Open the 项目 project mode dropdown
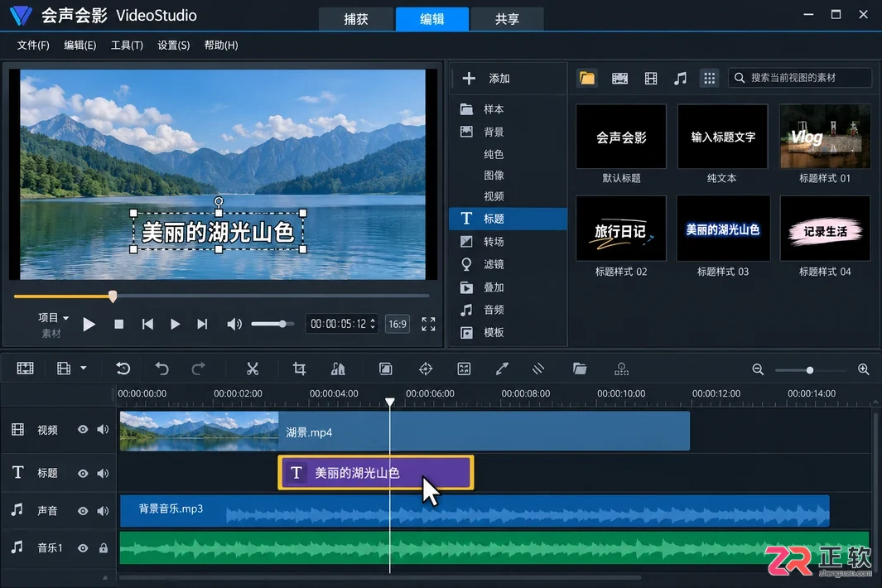This screenshot has height=588, width=882. [x=54, y=318]
